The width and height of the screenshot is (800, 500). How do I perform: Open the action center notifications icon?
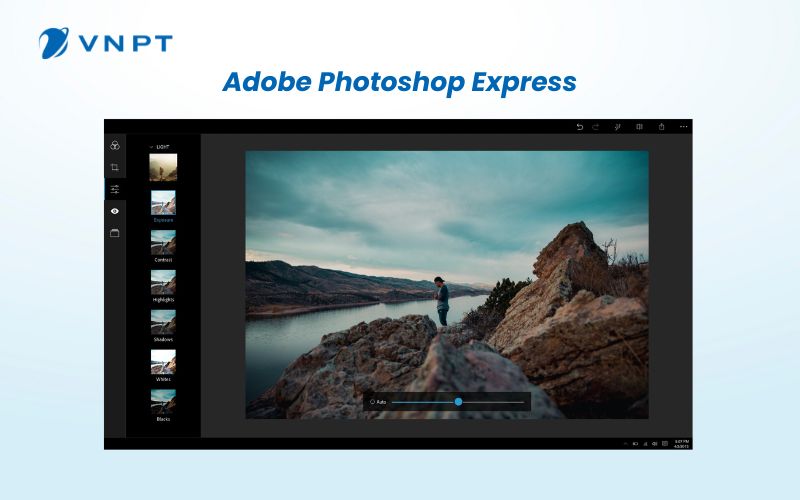pos(665,444)
